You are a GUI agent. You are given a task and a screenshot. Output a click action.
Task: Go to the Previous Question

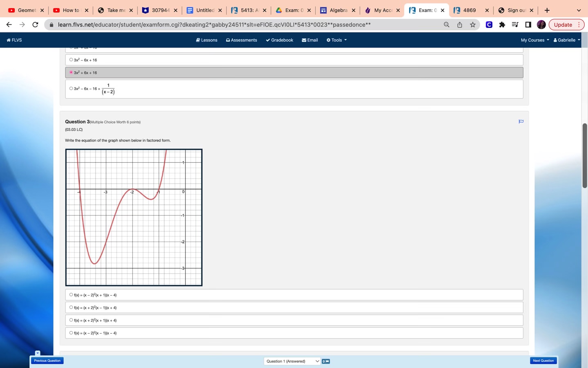47,361
